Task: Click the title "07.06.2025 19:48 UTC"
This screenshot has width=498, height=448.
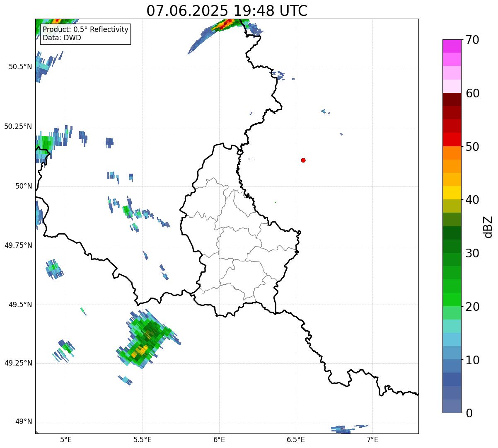Action: (227, 11)
